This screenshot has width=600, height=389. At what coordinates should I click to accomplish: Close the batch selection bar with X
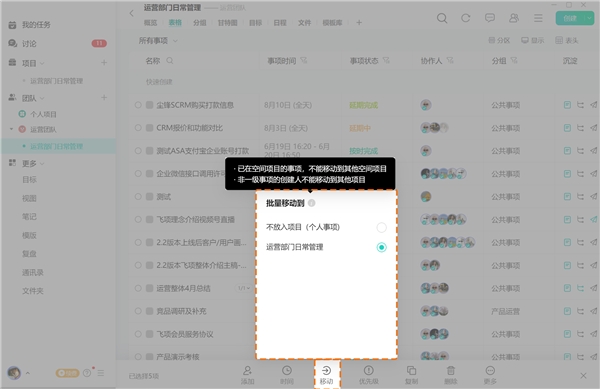(x=583, y=376)
